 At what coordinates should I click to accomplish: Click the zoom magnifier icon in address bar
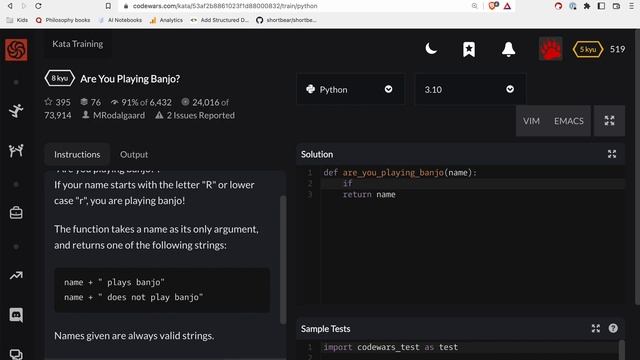(474, 6)
